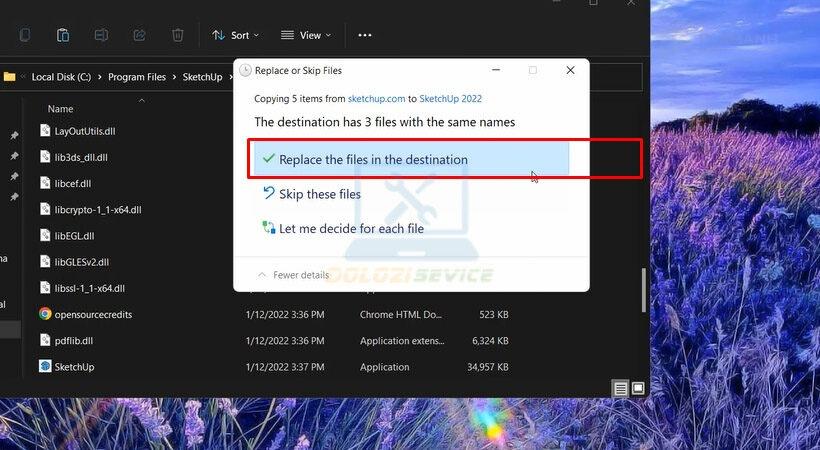Open the SketchUp 2022 destination link
This screenshot has width=820, height=450.
[450, 99]
